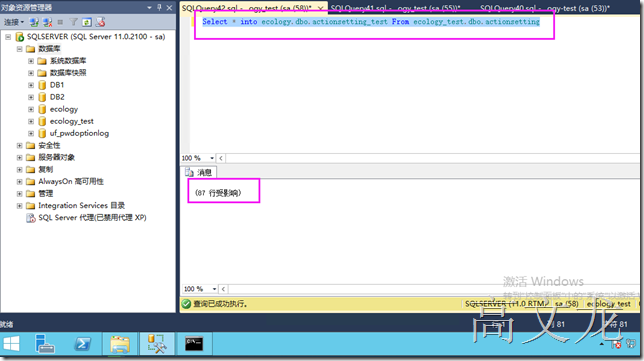Click the green query succeeded status icon
Viewport: 644px width, 361px height.
tap(186, 304)
